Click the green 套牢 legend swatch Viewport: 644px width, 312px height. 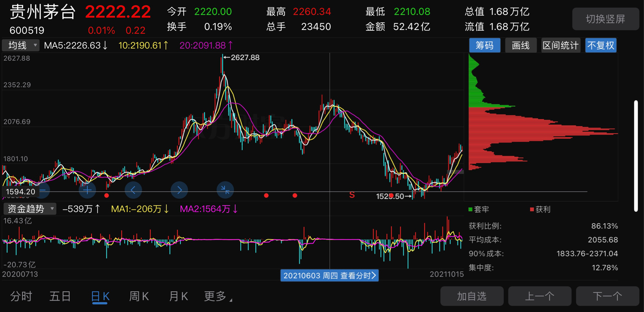pyautogui.click(x=471, y=210)
